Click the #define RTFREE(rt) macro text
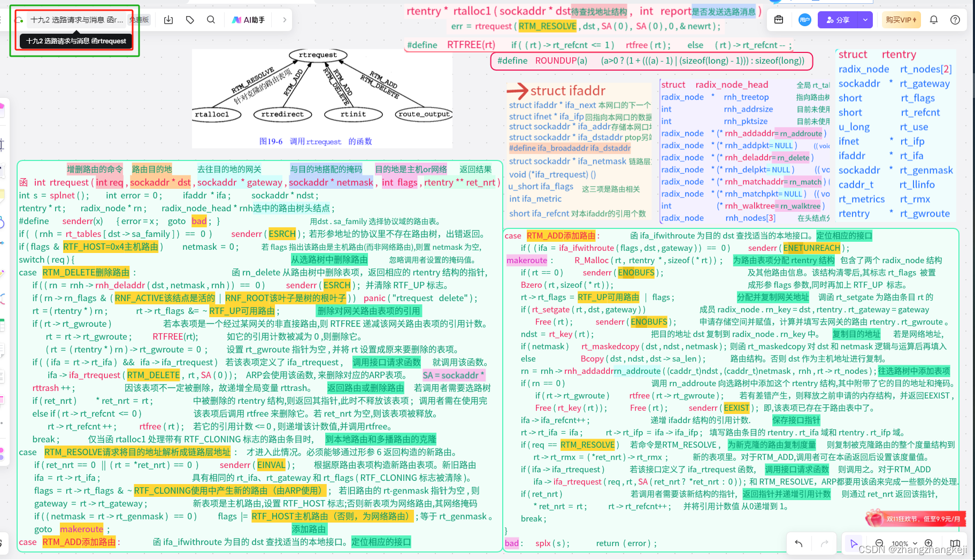The height and width of the screenshot is (560, 975). point(451,45)
